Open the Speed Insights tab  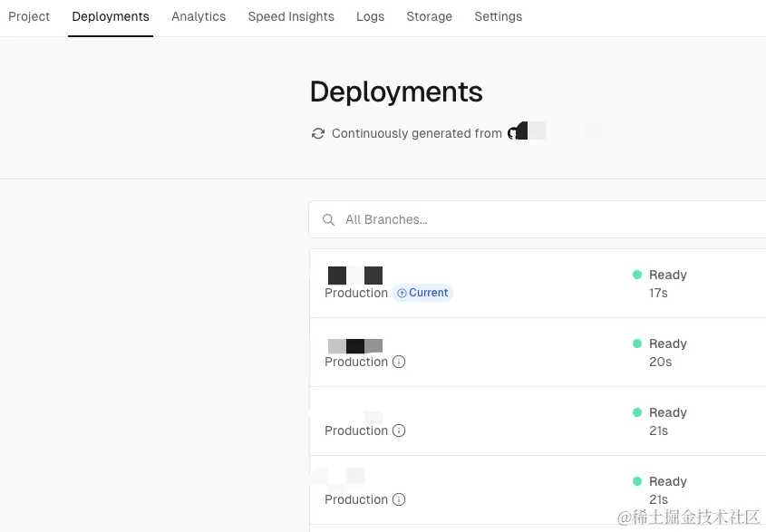click(291, 16)
